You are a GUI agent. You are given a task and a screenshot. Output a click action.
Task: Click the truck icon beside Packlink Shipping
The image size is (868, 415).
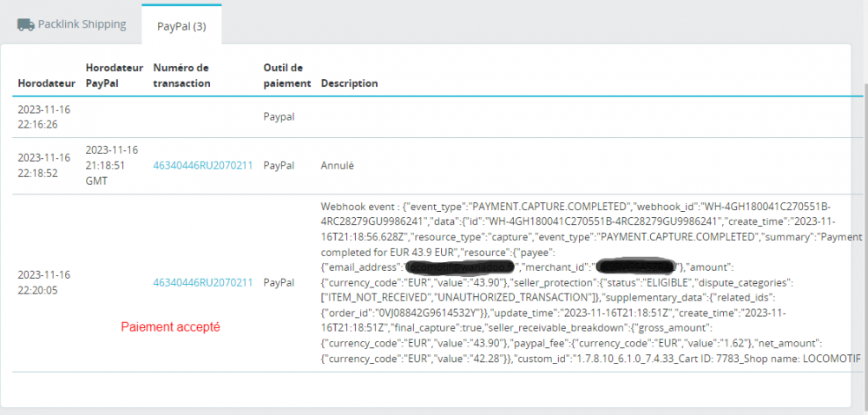26,24
